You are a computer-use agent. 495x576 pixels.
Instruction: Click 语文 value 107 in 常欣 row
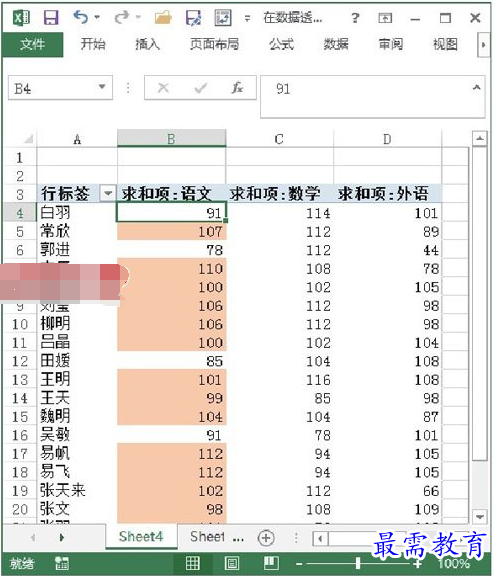click(x=171, y=231)
